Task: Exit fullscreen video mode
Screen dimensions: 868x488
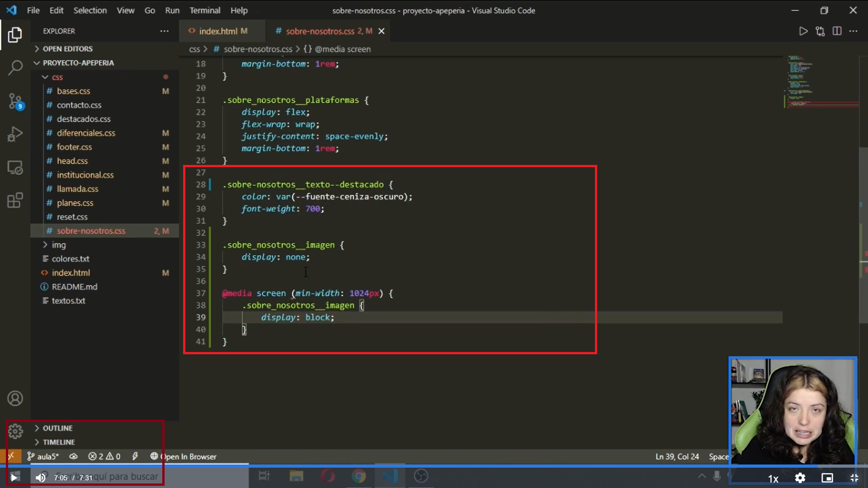Action: [854, 478]
